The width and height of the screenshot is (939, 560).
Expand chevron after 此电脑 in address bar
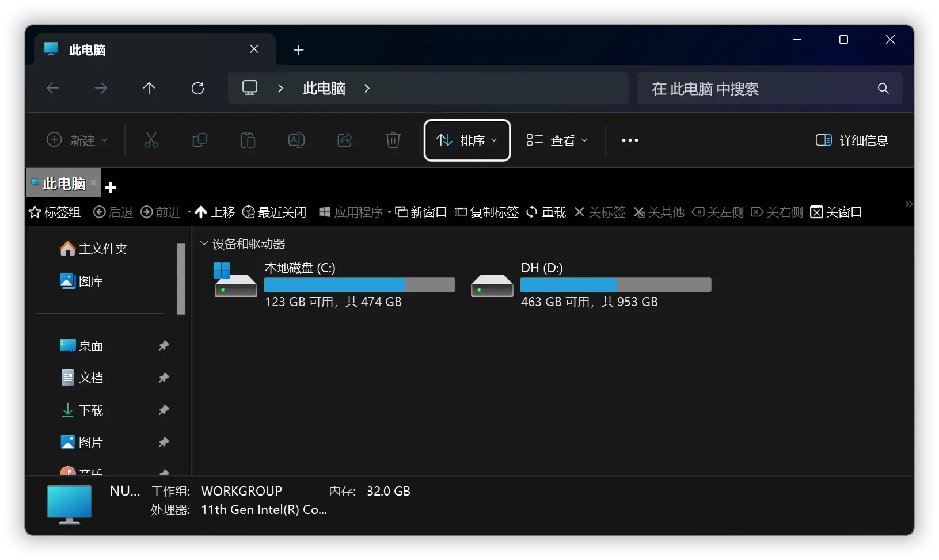coord(367,88)
